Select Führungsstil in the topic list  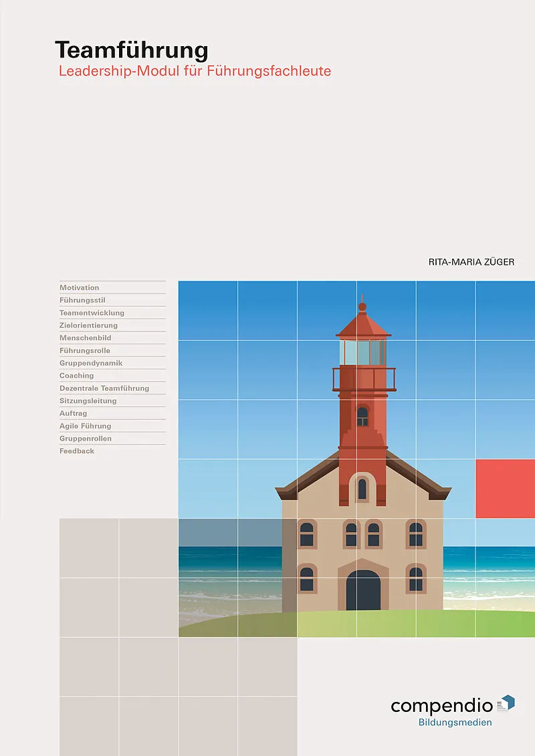pos(82,300)
